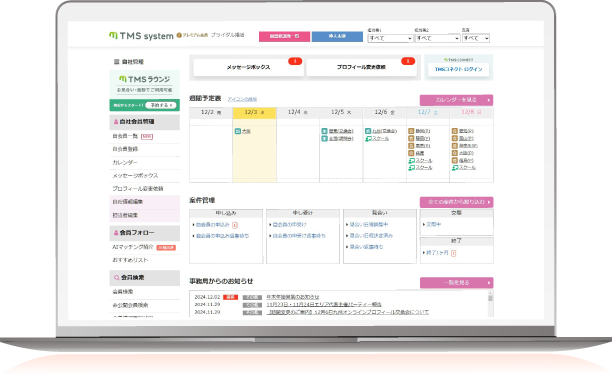
Task: Open おすすめリスト in sidebar
Action: pos(130,260)
